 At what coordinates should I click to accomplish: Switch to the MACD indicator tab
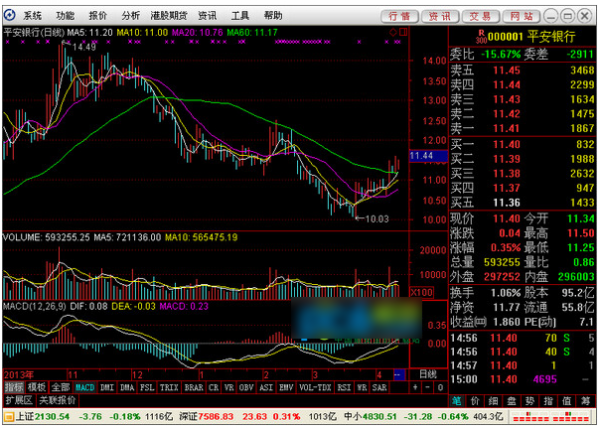pos(85,387)
